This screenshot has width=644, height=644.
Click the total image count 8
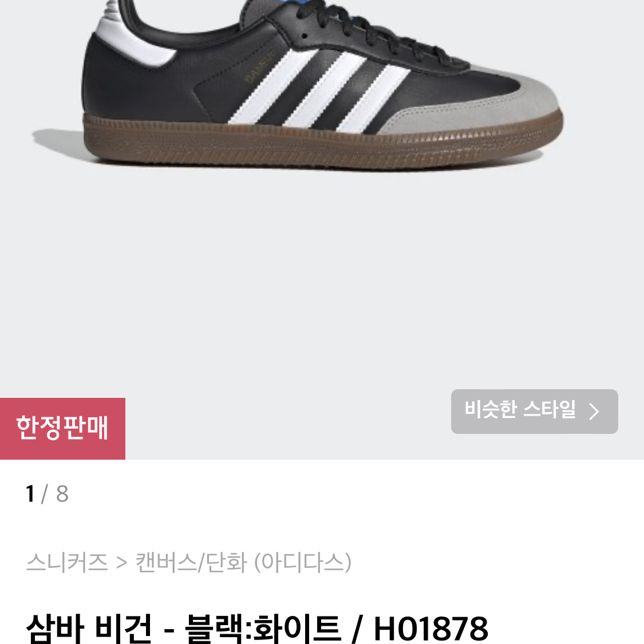click(x=62, y=493)
